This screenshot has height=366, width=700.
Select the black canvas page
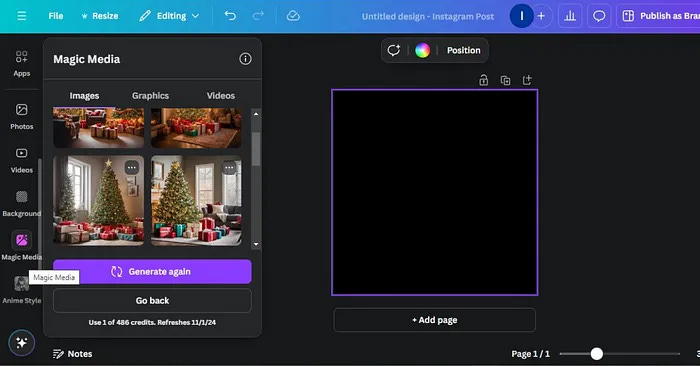point(434,192)
